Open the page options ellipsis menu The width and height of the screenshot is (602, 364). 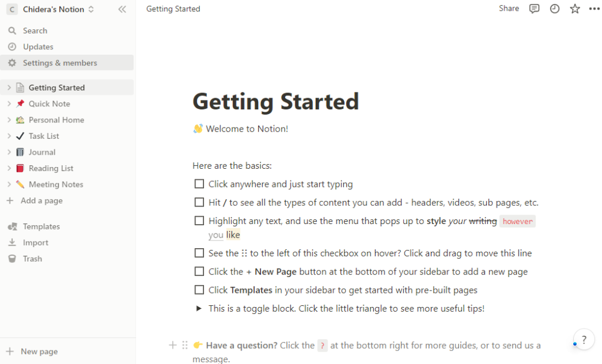pos(594,8)
